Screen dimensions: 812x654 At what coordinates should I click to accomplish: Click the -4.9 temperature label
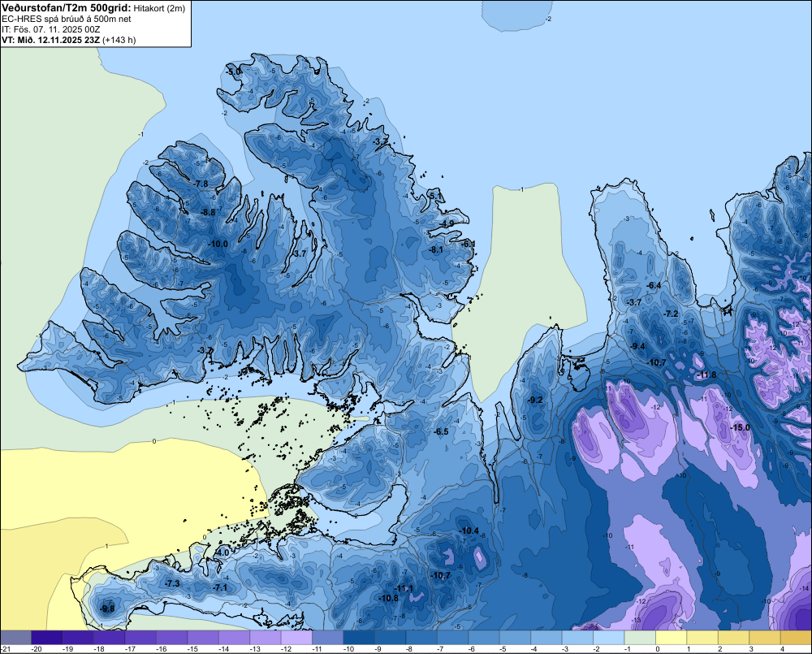pos(447,224)
